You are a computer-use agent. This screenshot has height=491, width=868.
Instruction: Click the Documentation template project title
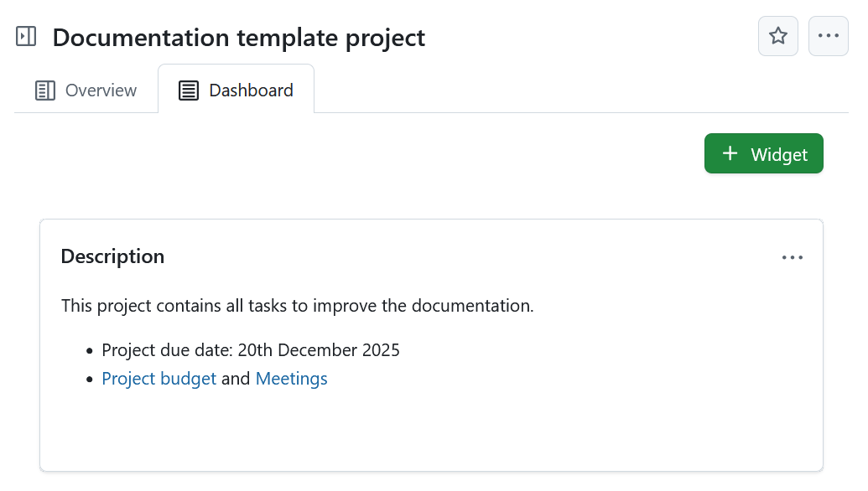[x=238, y=37]
